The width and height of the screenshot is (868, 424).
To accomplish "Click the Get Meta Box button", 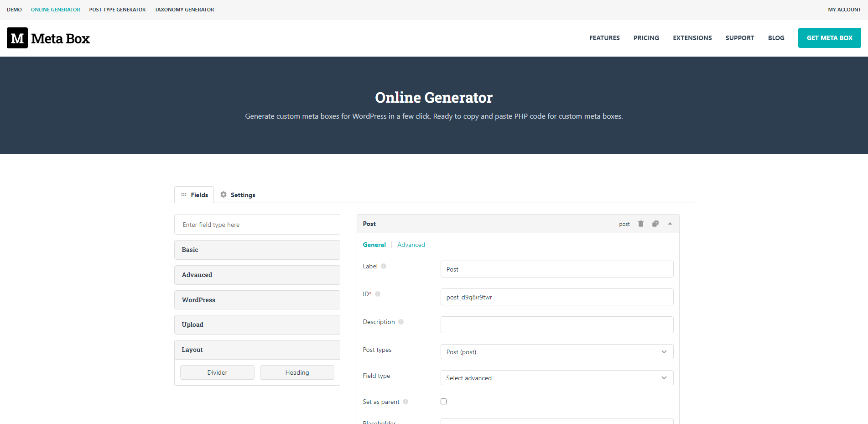I will click(829, 38).
